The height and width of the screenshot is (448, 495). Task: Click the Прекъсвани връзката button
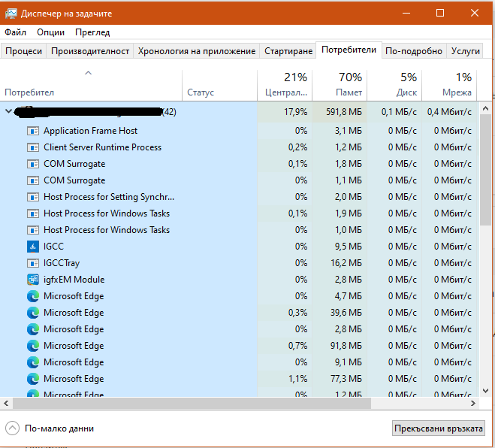439,428
